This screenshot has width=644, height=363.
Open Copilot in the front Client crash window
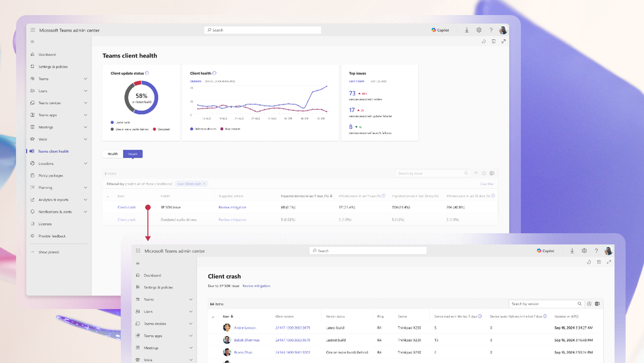click(x=545, y=251)
